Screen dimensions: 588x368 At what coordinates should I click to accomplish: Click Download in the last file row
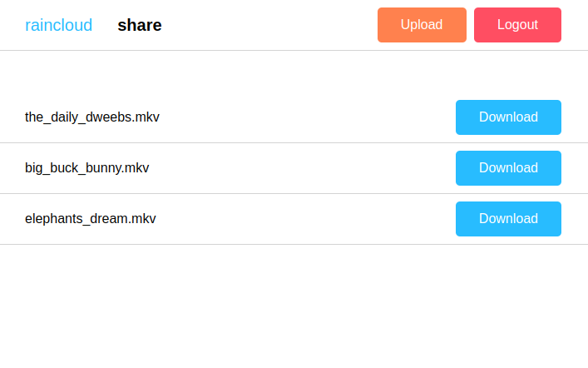click(x=508, y=219)
